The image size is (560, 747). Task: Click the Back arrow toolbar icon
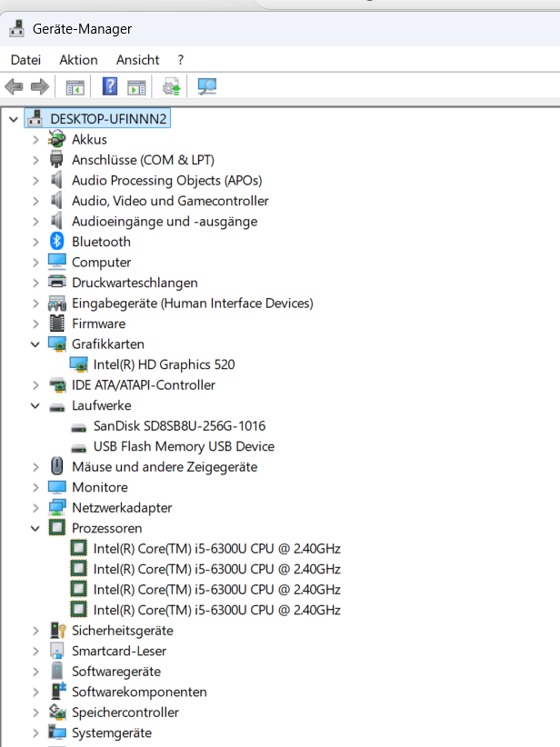[x=14, y=86]
